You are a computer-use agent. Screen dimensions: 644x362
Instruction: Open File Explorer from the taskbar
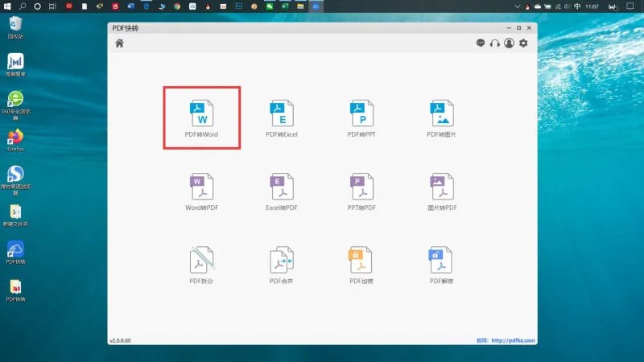point(300,6)
